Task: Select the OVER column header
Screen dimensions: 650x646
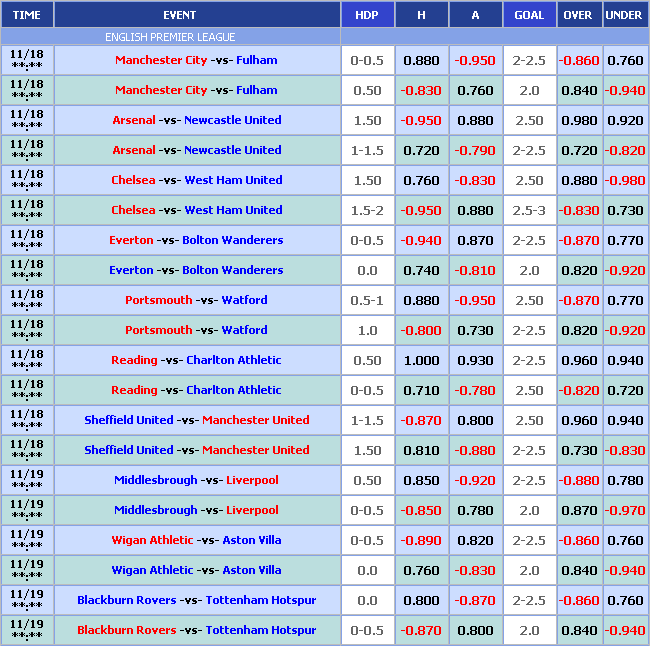Action: [579, 15]
